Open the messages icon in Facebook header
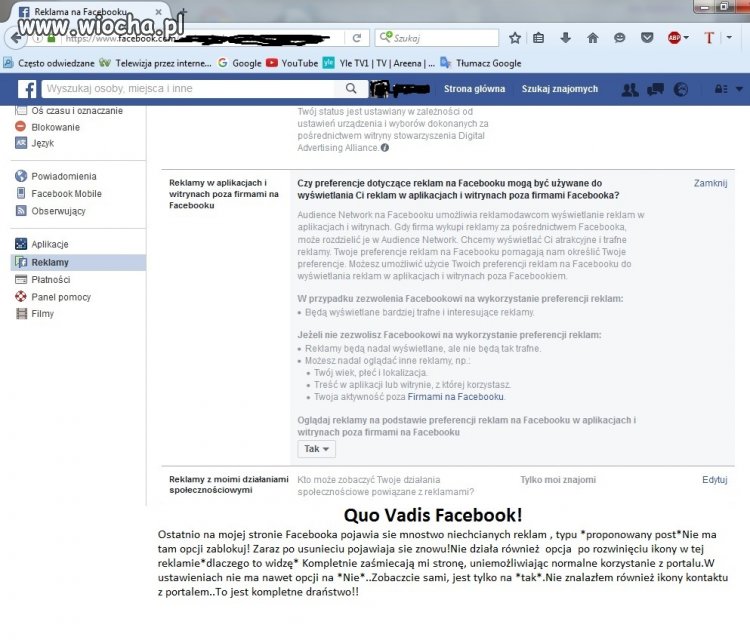Screen dimensions: 750x640 pos(655,89)
